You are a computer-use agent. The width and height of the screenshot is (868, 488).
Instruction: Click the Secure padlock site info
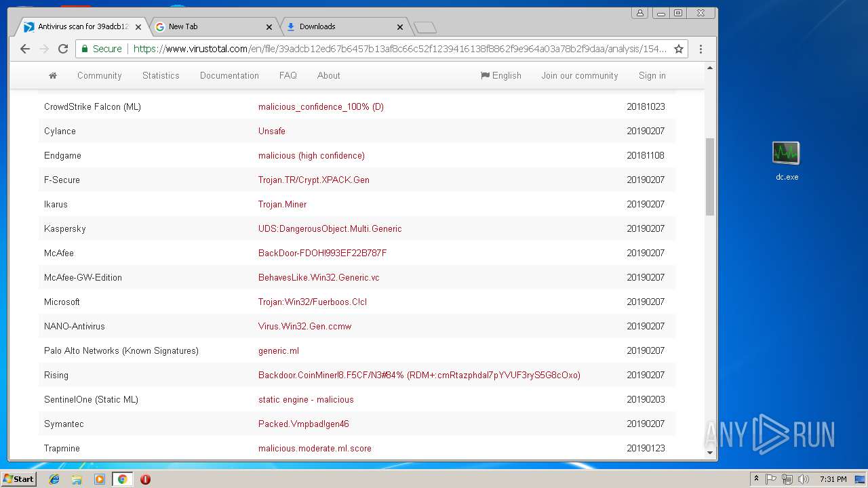[x=102, y=49]
